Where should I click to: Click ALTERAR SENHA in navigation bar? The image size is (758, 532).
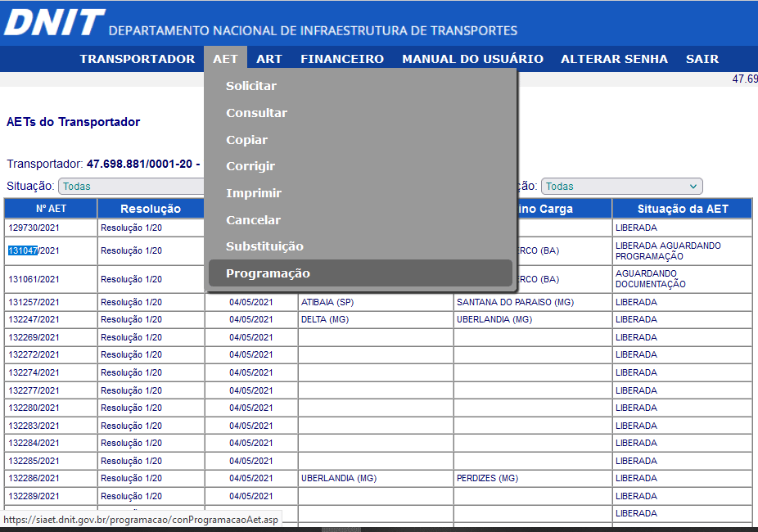tap(614, 59)
